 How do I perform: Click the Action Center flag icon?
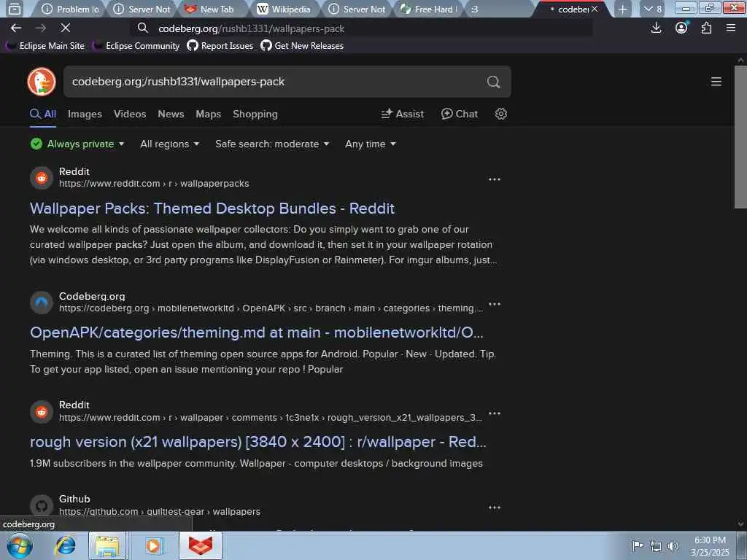638,545
